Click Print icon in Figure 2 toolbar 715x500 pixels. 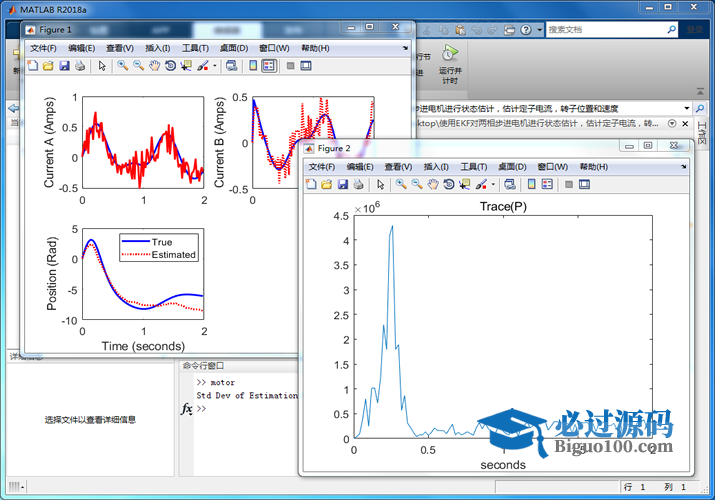[358, 185]
